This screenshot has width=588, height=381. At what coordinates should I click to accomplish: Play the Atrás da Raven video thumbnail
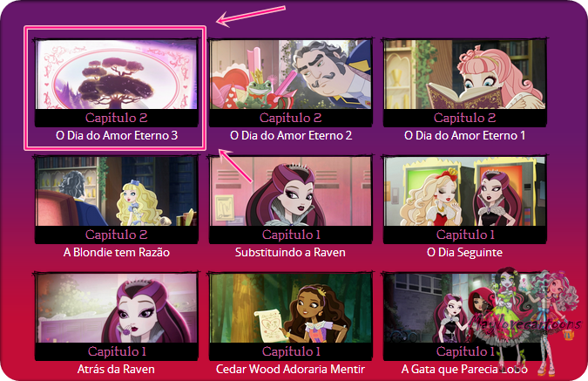(x=116, y=308)
